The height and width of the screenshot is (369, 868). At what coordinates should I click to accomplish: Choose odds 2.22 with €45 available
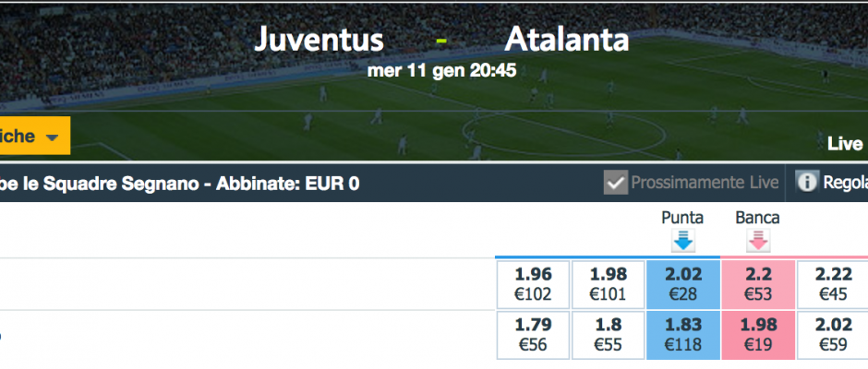pos(833,284)
